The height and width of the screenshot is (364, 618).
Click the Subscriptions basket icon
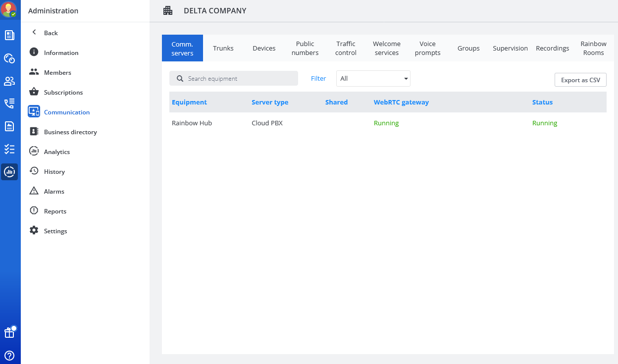coord(34,92)
